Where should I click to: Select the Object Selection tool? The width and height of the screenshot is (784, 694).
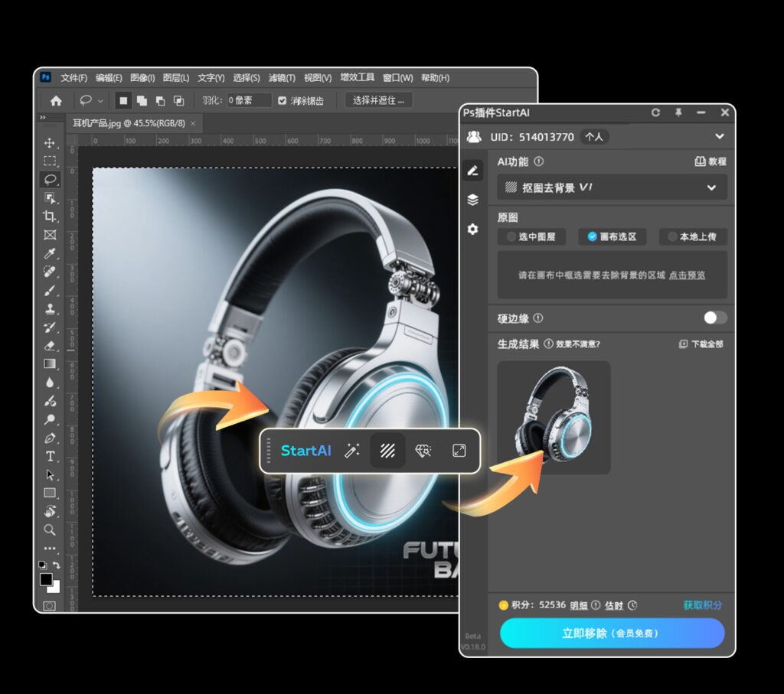tap(50, 198)
